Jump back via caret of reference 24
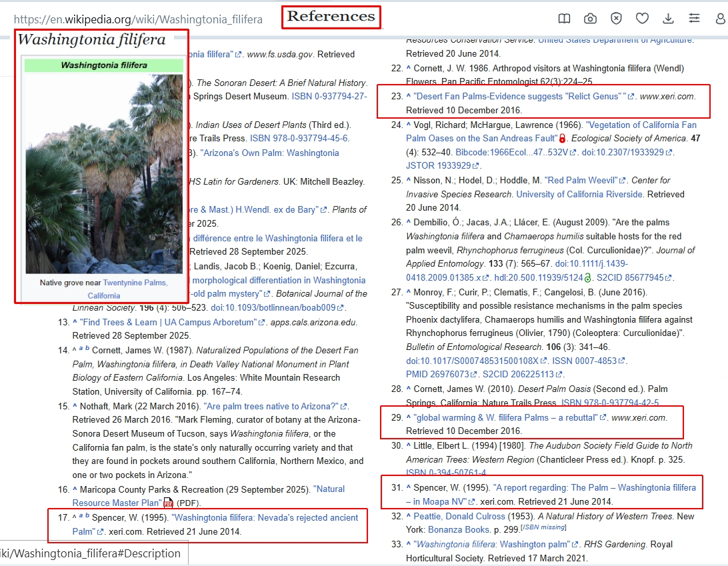Viewport: 728px width, 566px height. click(x=409, y=124)
